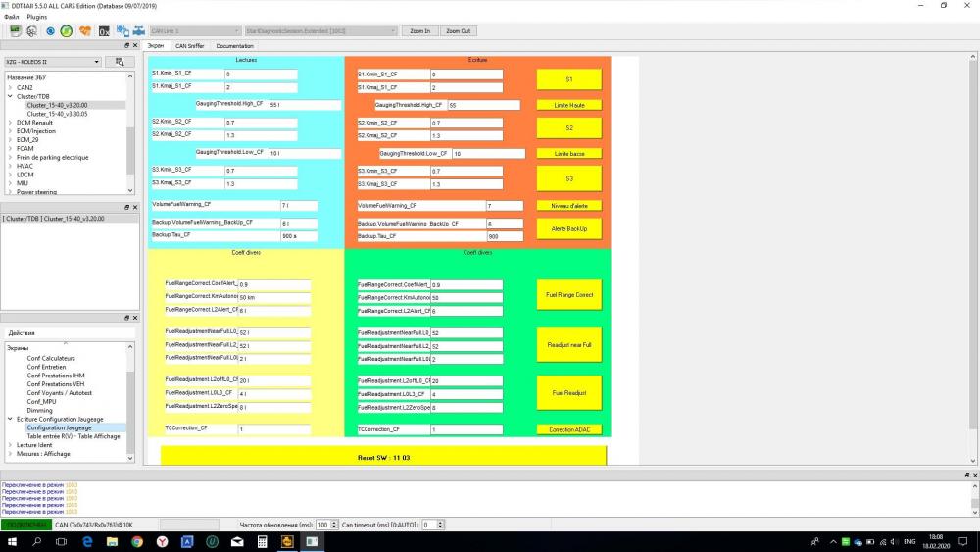Click the Correction ADAC button

pyautogui.click(x=568, y=429)
